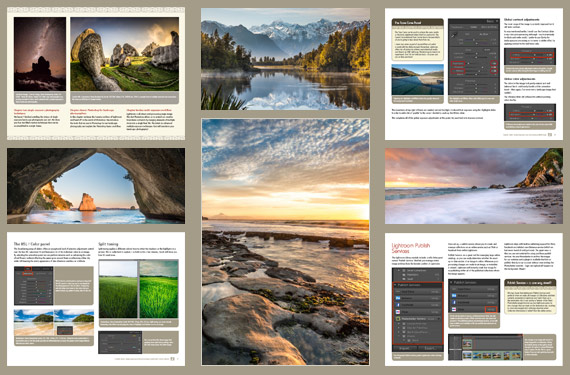Click the 'The HSL / Color panel' heading
The height and width of the screenshot is (375, 570).
click(x=32, y=244)
